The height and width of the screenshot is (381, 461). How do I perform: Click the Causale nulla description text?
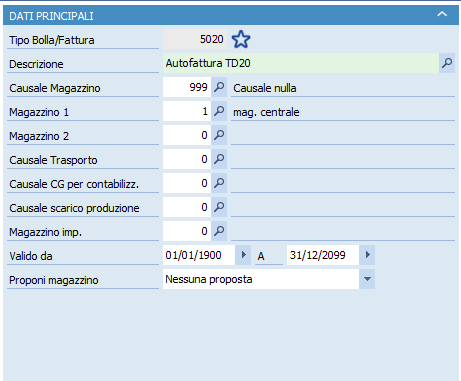point(265,88)
